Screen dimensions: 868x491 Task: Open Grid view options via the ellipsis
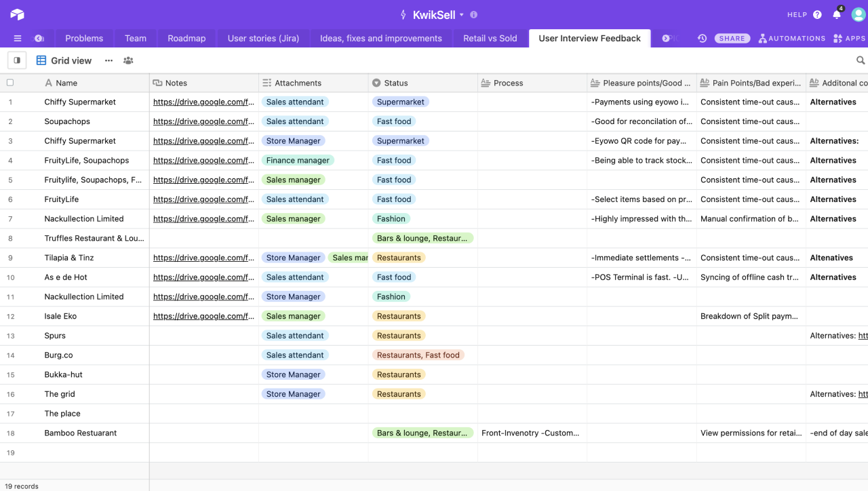tap(108, 60)
